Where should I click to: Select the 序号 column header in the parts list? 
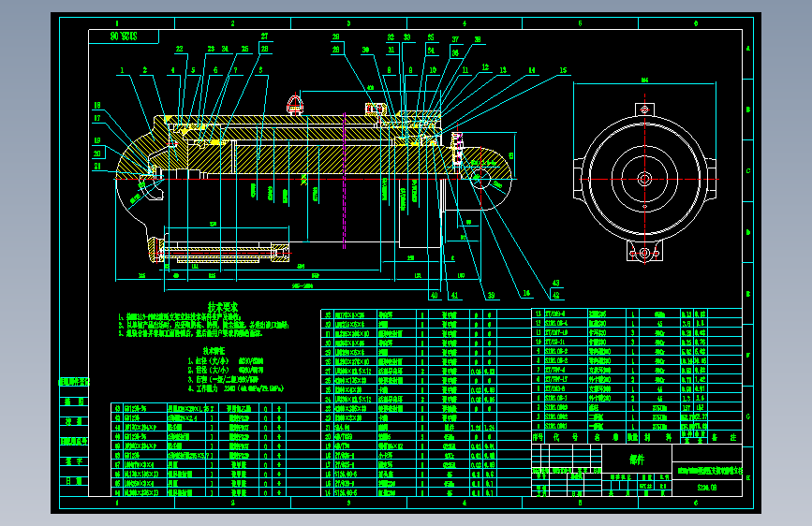(x=538, y=438)
